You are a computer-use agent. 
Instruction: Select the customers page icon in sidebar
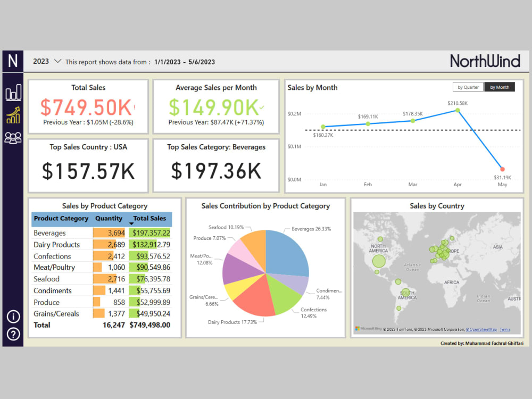coord(13,137)
